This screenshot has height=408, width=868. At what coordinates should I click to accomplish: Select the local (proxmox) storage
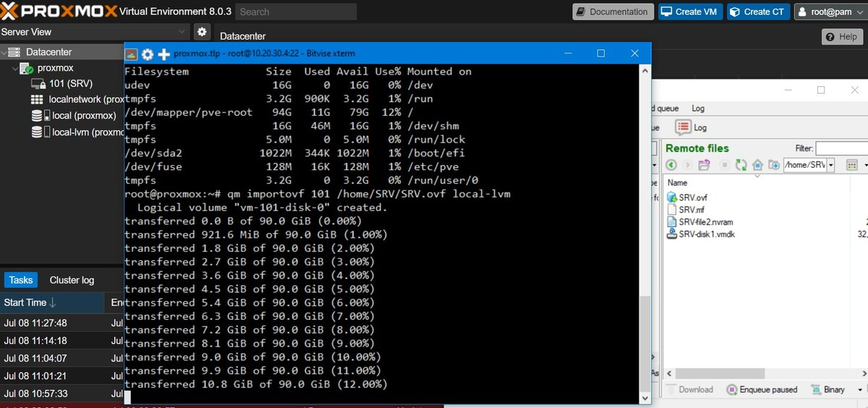(x=74, y=116)
